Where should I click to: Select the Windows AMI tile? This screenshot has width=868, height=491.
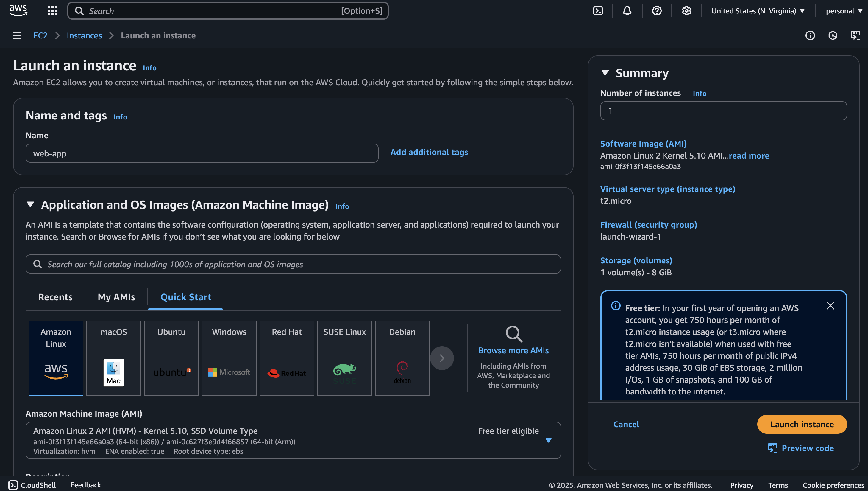click(229, 358)
